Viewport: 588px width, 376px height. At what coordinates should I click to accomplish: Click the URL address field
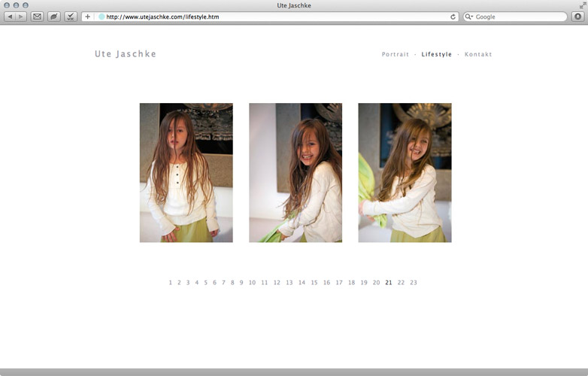(x=270, y=17)
